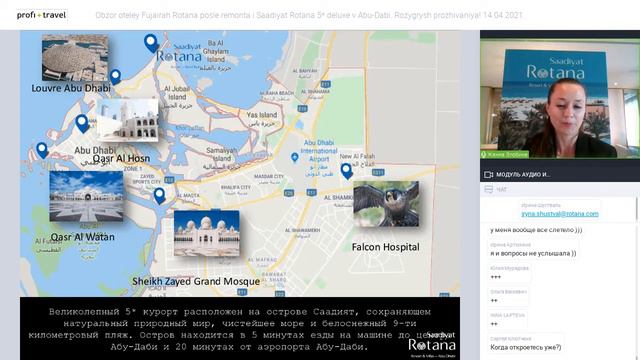Viewport: 640px width, 360px height.
Task: Select the 'МОДУЛЬ АУДИО И..' panel header
Action: (x=560, y=174)
